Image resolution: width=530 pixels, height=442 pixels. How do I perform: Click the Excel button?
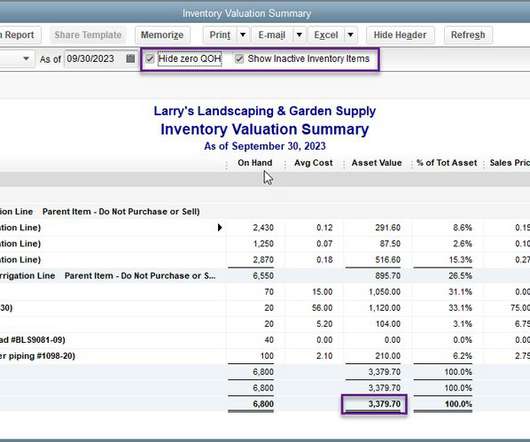click(326, 35)
